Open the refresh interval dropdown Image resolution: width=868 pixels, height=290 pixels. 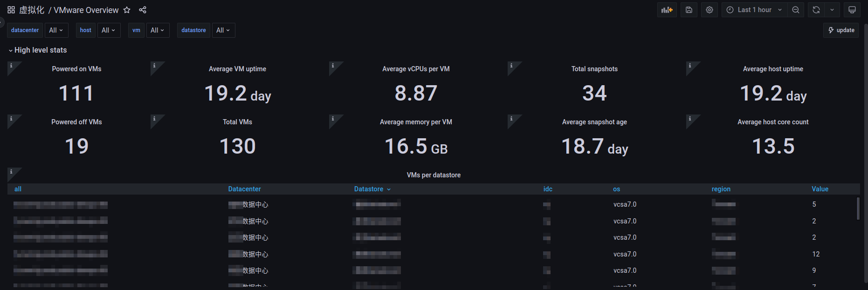pos(832,10)
